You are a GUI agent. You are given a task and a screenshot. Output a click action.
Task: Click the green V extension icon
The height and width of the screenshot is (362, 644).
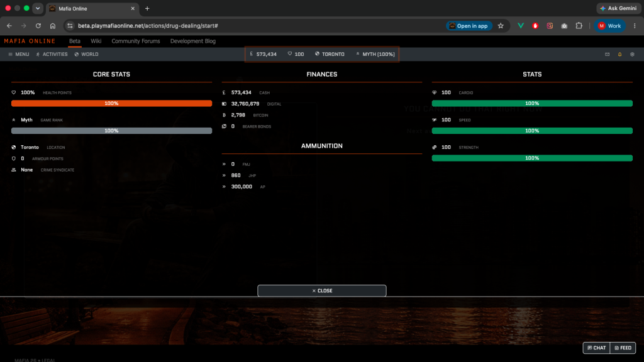(x=521, y=25)
